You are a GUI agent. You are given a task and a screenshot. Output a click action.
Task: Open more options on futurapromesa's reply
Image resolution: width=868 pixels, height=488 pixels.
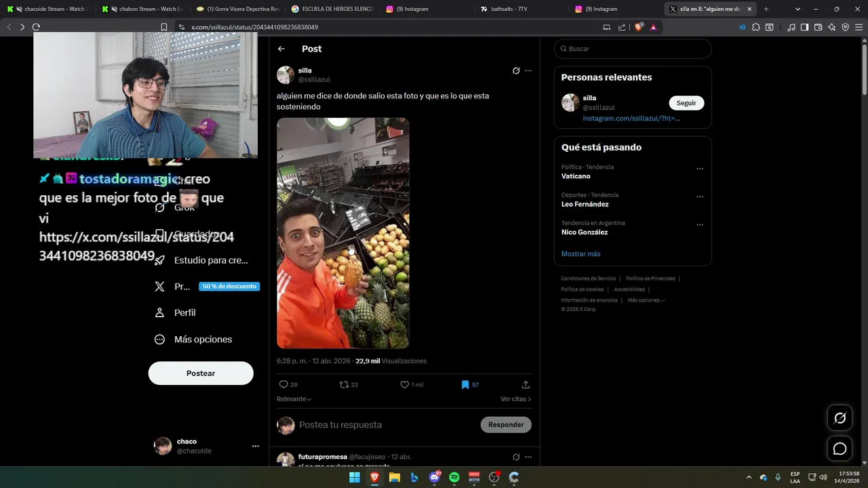coord(528,457)
